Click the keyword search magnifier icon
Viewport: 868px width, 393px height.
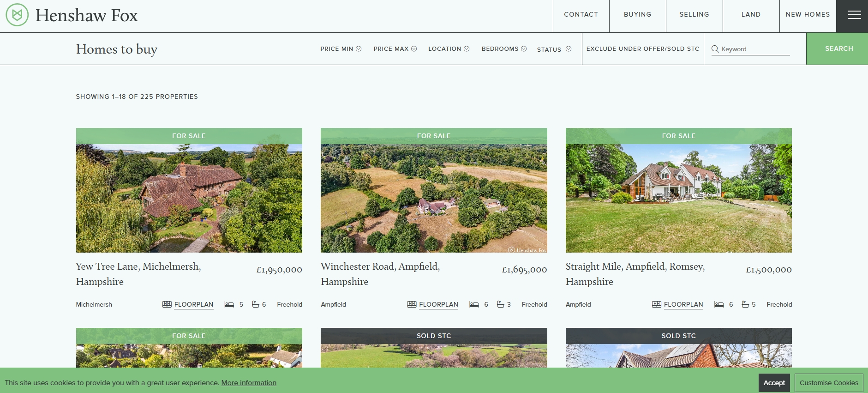pyautogui.click(x=715, y=49)
